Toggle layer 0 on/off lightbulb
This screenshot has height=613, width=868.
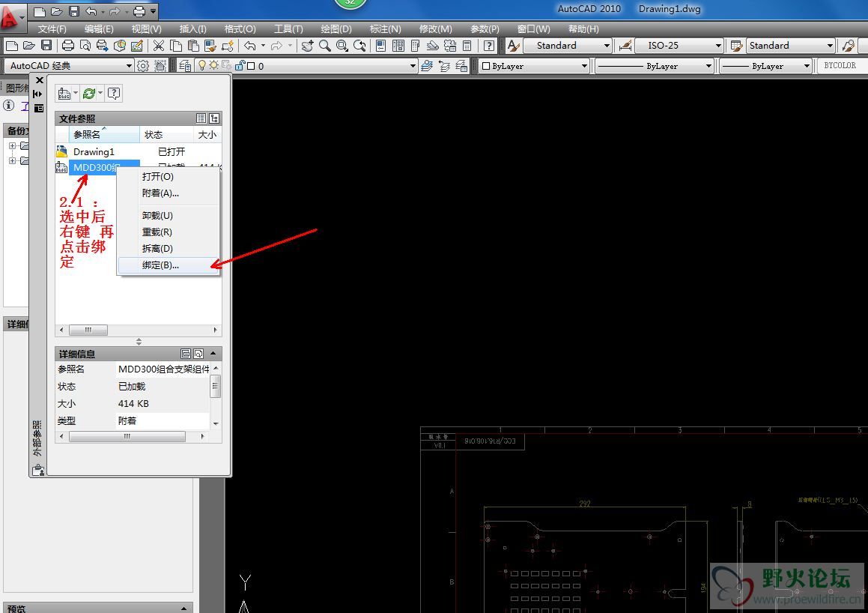click(x=202, y=66)
